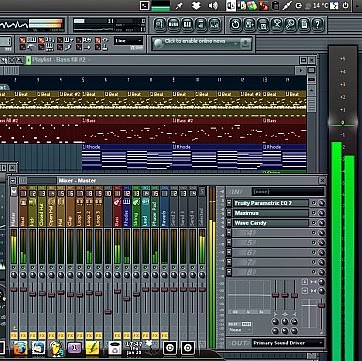Click the Master track pan knob
Viewport: 362px width, 361px height.
tap(14, 275)
